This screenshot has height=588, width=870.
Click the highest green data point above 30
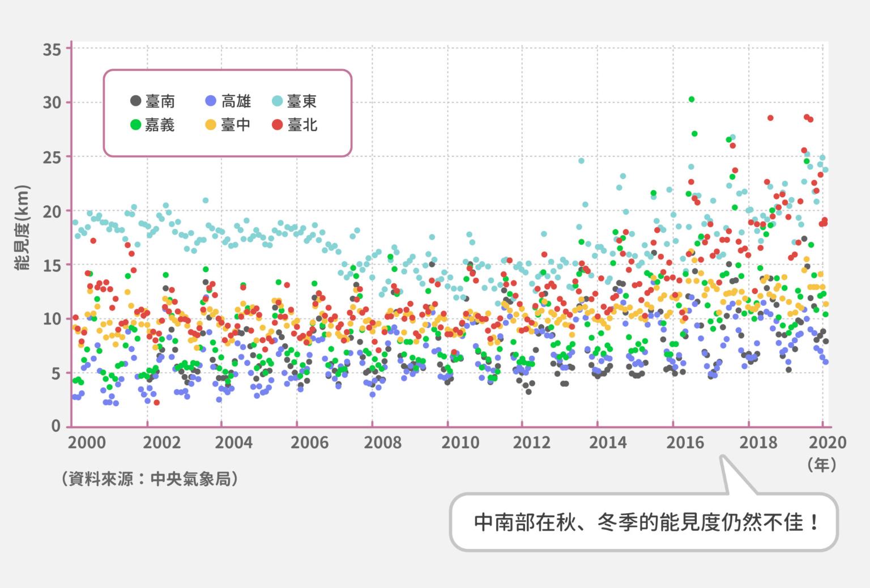point(692,99)
